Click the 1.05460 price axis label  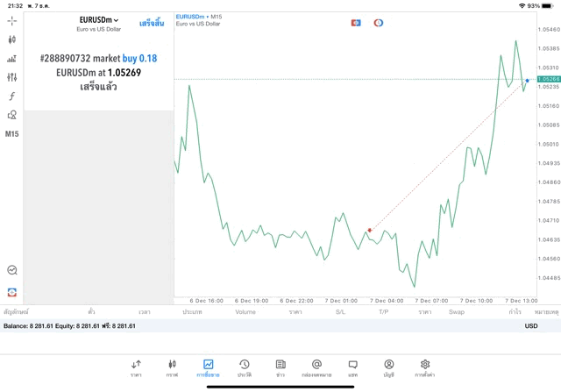(x=549, y=29)
